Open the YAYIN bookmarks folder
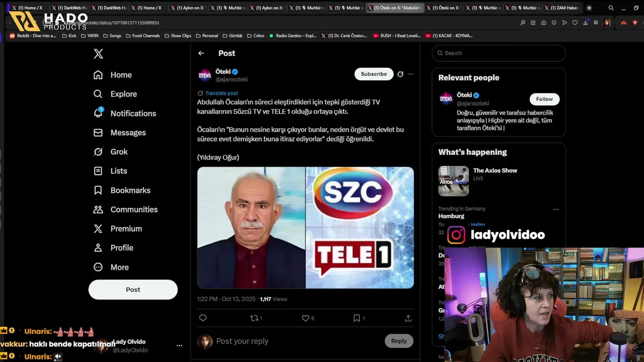 point(90,36)
